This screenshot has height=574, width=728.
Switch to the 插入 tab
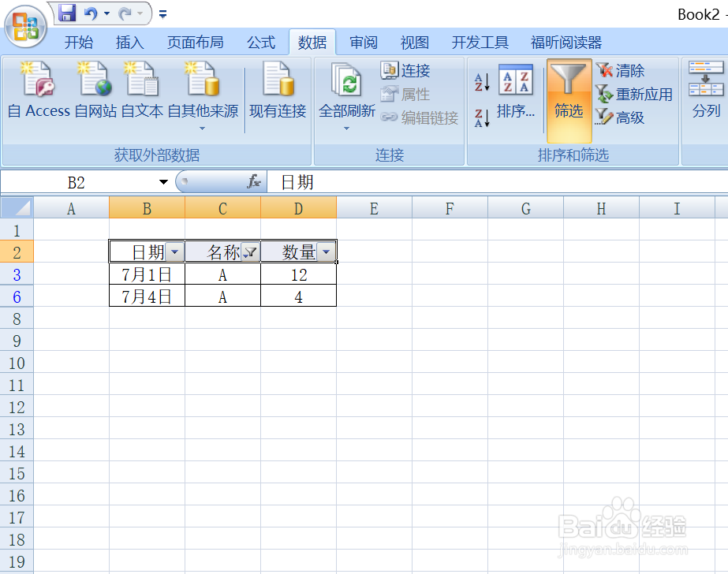point(129,43)
